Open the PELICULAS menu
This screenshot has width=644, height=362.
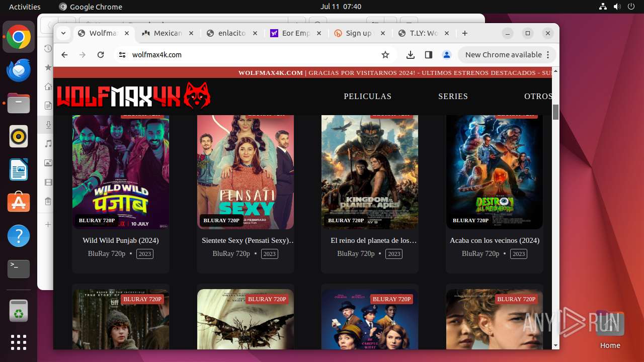pyautogui.click(x=367, y=96)
